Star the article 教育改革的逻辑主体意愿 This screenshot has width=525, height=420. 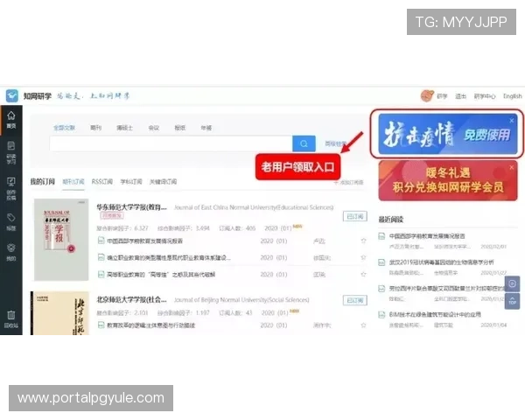(363, 325)
